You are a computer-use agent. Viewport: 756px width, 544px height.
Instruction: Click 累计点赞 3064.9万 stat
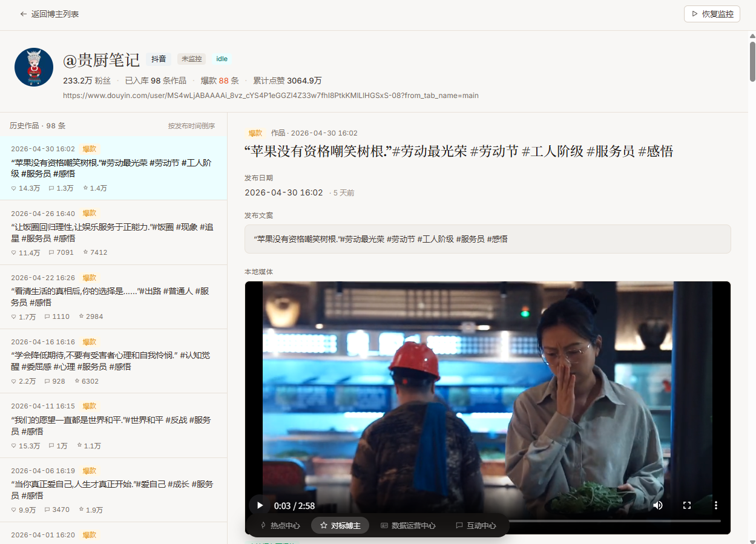[x=288, y=80]
